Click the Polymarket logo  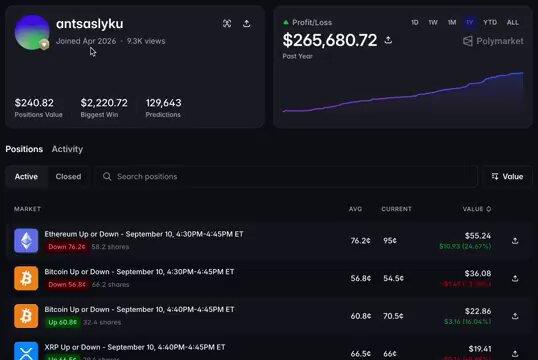493,41
